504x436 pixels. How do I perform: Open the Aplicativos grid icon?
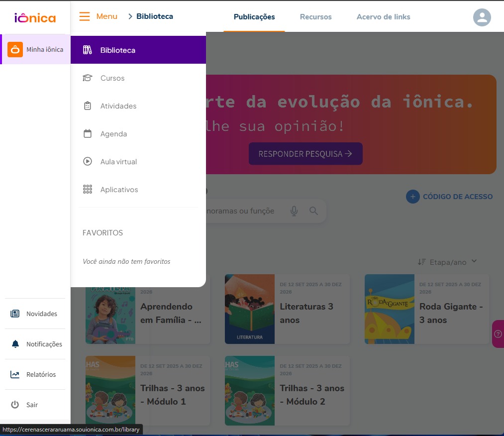[88, 189]
